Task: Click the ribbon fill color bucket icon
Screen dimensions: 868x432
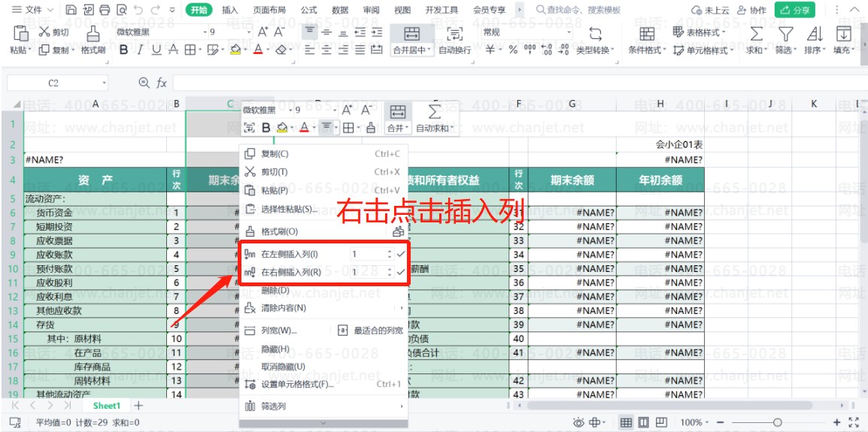Action: [x=236, y=50]
